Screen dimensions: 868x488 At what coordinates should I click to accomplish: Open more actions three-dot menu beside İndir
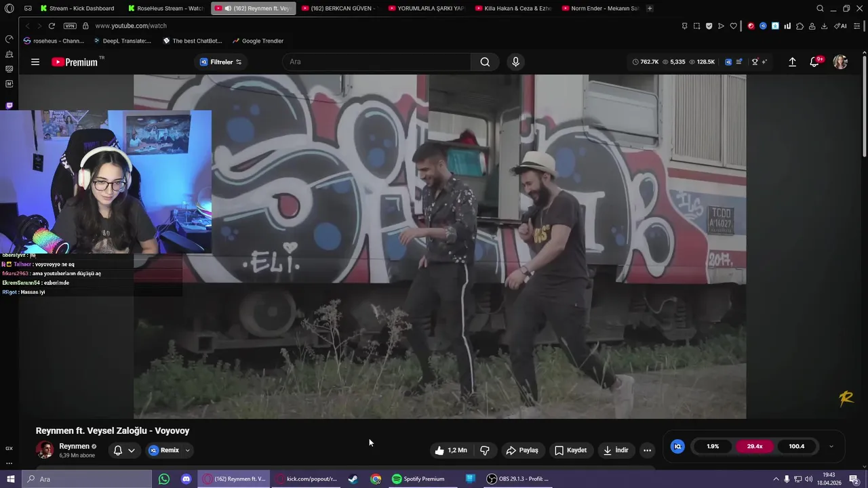647,450
